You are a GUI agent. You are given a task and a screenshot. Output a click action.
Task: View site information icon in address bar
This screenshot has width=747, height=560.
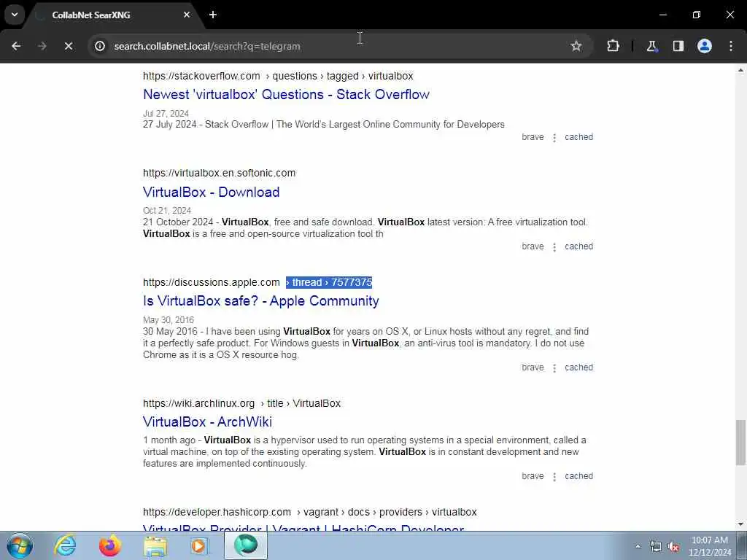100,46
